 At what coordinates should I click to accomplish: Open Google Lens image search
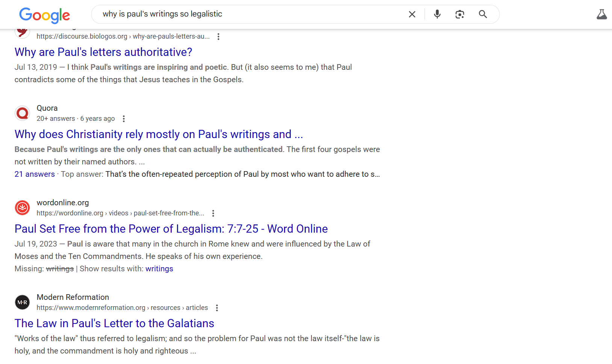460,14
